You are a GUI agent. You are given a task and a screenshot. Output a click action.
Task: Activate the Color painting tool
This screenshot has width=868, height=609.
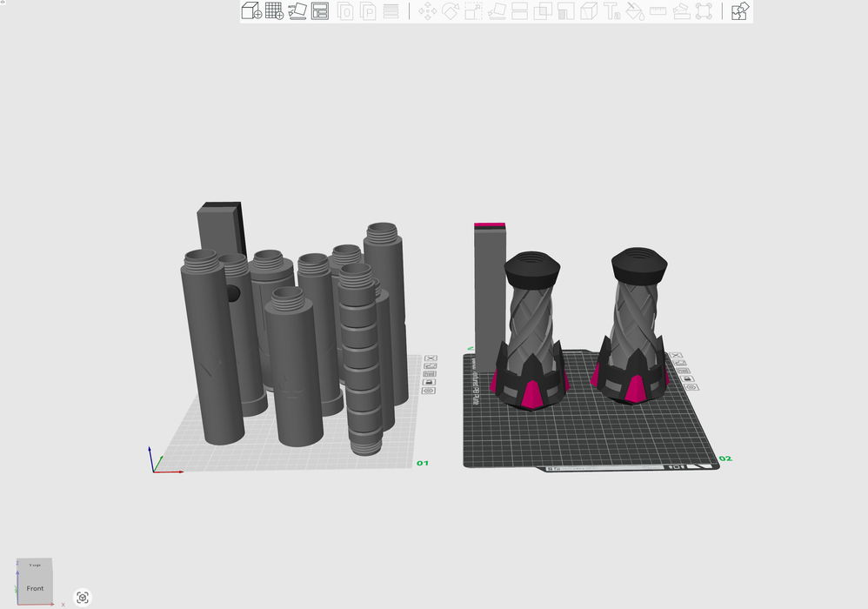[635, 11]
